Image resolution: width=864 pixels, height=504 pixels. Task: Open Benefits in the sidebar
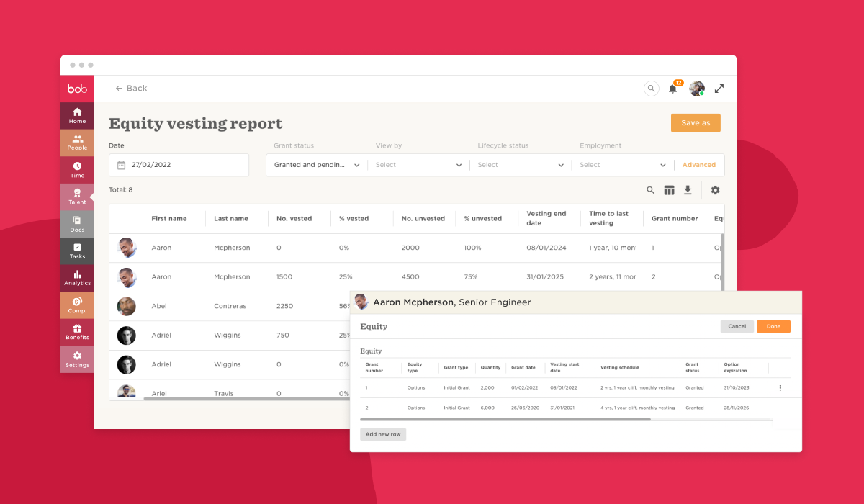tap(77, 332)
